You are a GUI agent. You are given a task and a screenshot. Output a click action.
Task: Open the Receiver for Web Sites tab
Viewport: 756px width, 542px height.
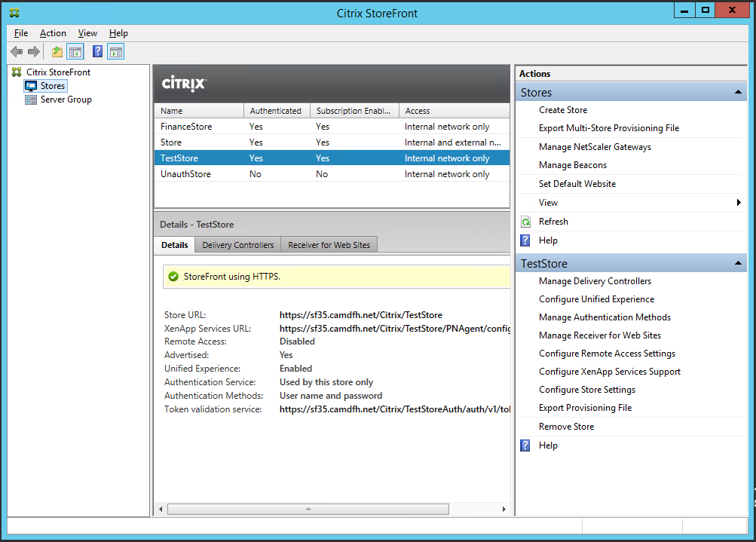(329, 245)
